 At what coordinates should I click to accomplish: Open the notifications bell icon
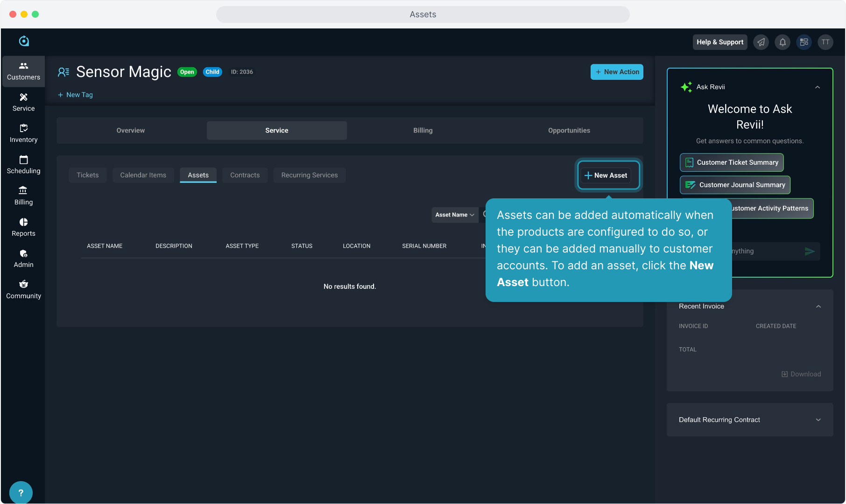(x=783, y=42)
